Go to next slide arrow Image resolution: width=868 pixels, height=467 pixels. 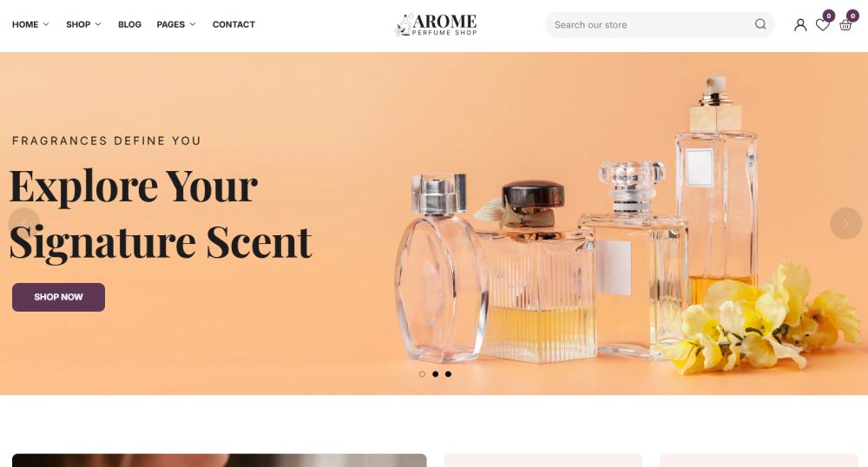[845, 224]
